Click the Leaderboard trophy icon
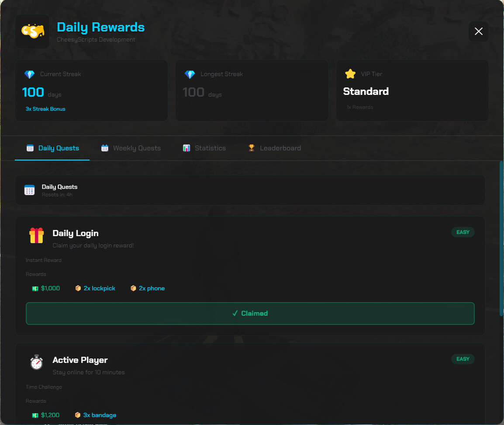 point(252,148)
